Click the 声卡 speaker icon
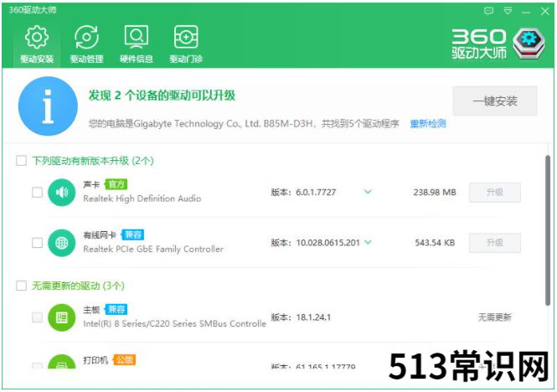 62,193
